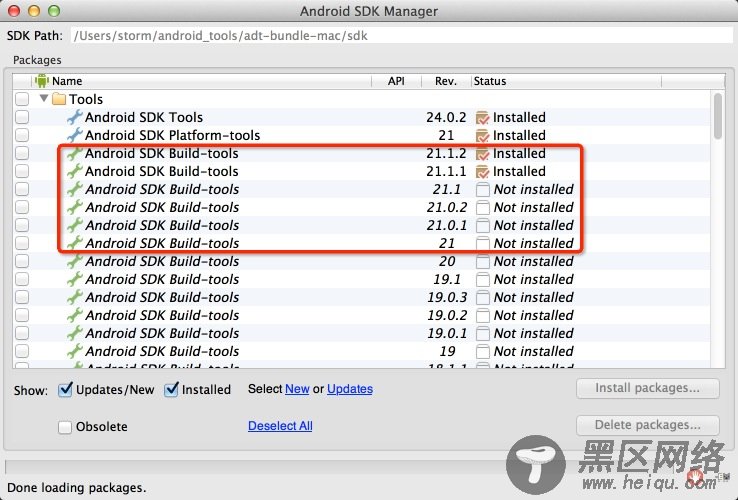Image resolution: width=738 pixels, height=500 pixels.
Task: Sort packages by Status column header
Action: (x=566, y=81)
